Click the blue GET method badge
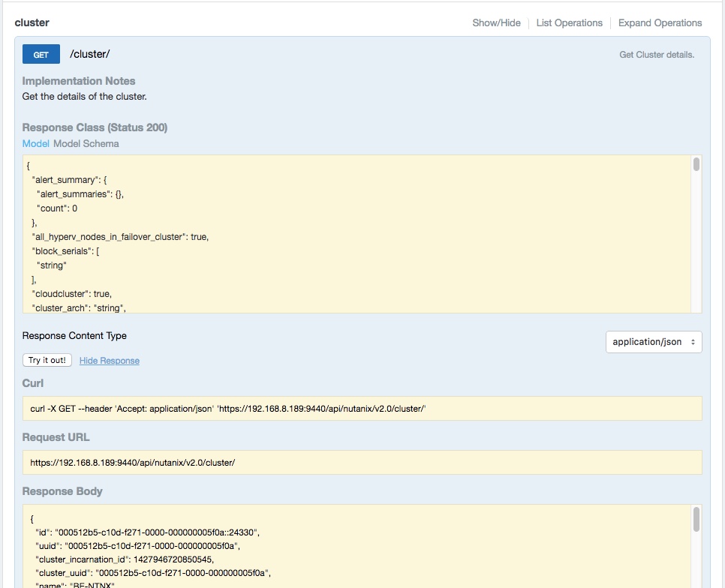This screenshot has height=588, width=725. [41, 54]
